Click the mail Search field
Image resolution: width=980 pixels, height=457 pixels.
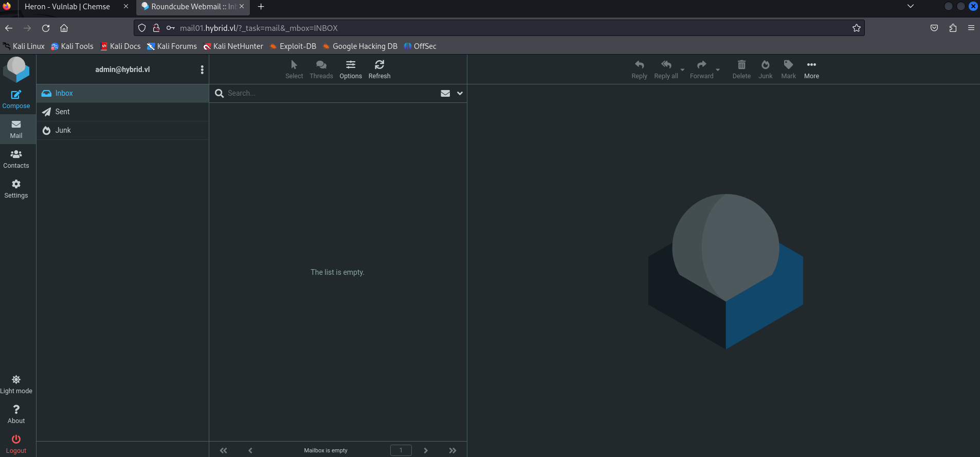point(329,93)
